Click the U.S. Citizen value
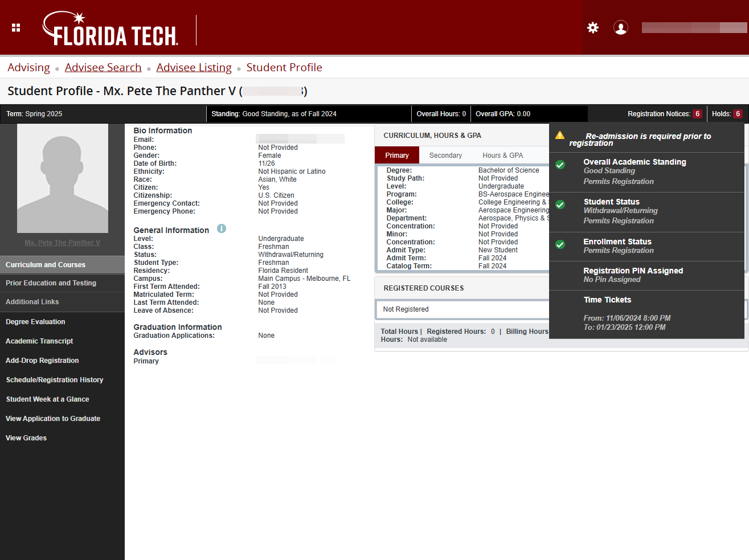The height and width of the screenshot is (560, 749). coord(276,195)
